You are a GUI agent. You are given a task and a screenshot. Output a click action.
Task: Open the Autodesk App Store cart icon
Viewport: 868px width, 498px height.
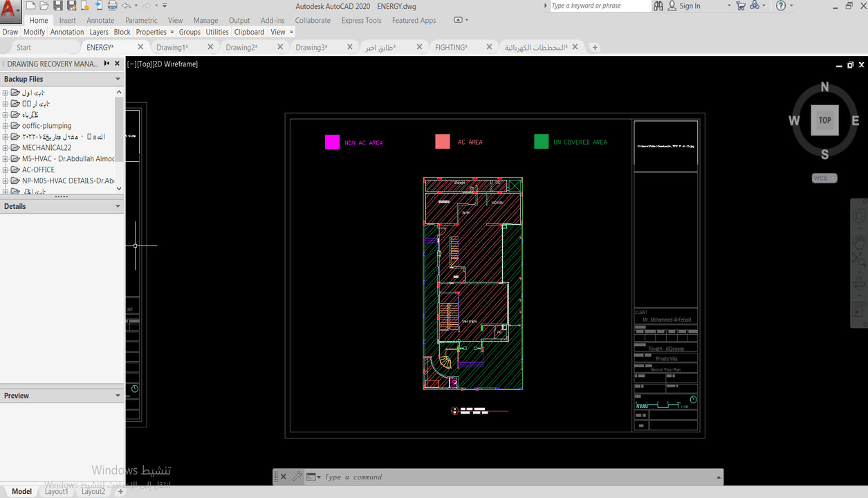[741, 6]
